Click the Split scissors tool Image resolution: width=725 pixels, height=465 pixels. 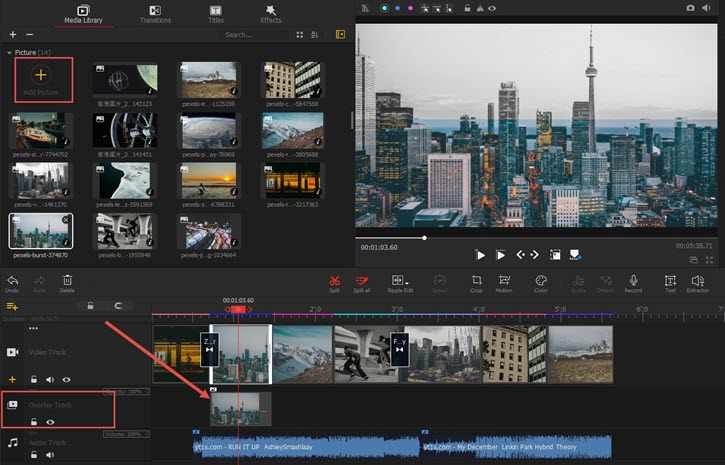[334, 280]
